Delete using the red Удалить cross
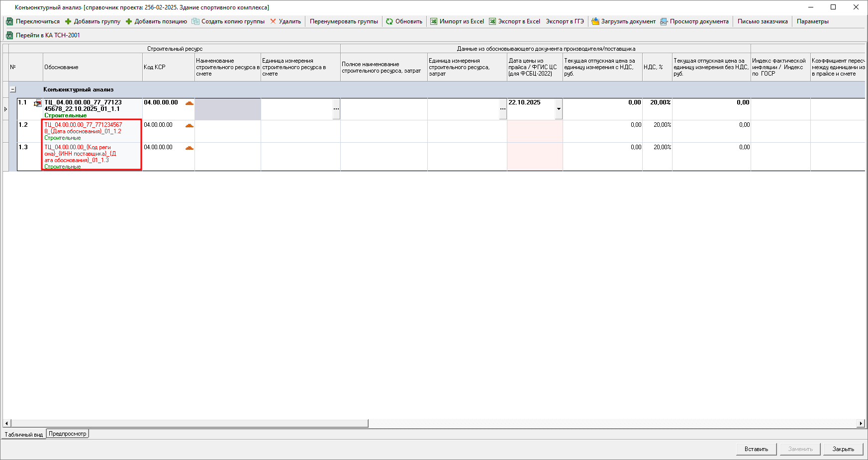The width and height of the screenshot is (868, 460). [x=273, y=21]
